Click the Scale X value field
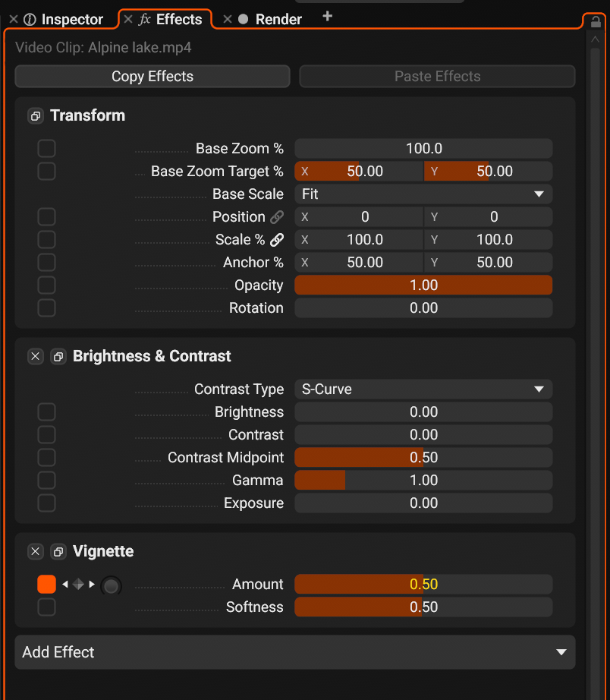 pos(359,239)
